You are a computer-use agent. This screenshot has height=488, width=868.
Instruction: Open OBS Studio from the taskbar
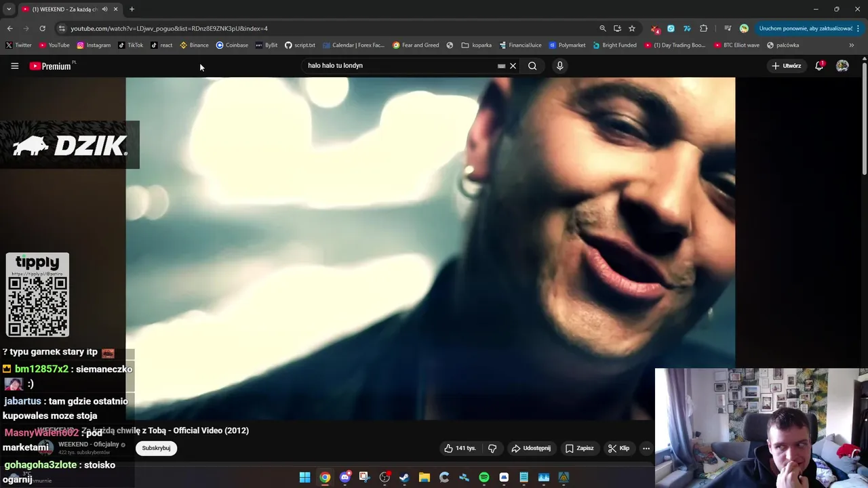[384, 477]
